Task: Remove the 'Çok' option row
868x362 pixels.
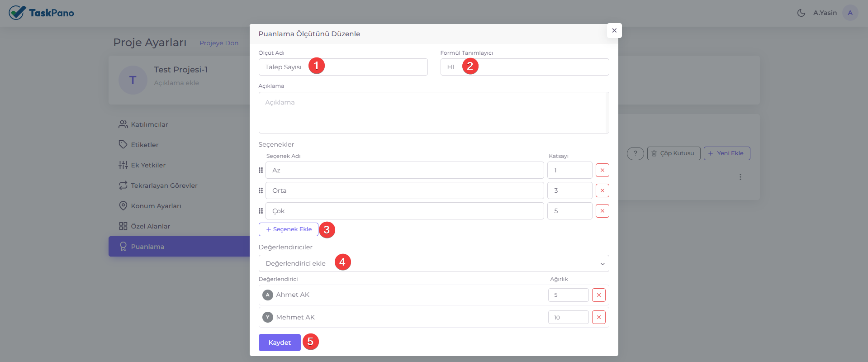Action: [x=602, y=211]
